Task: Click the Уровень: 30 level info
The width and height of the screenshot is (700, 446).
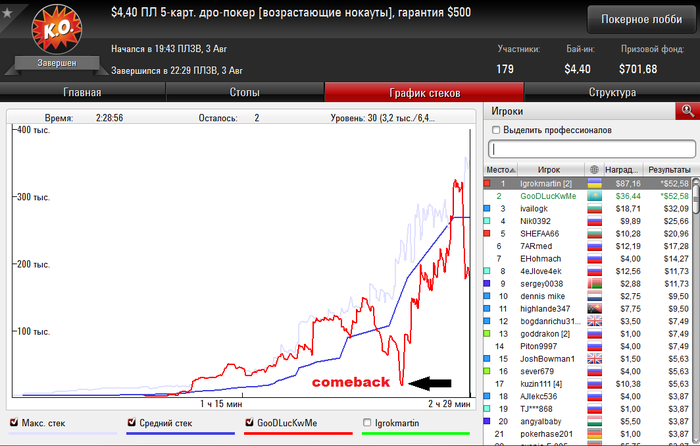Action: 383,118
